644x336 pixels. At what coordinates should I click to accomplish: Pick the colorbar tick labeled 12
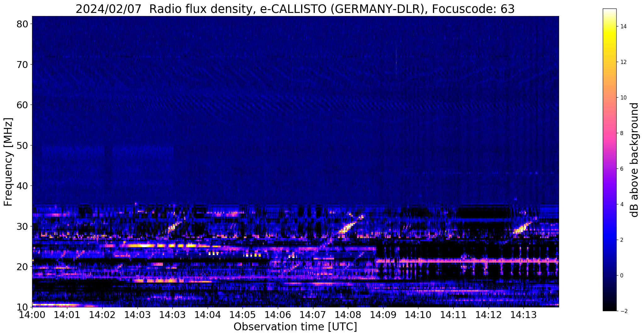pyautogui.click(x=623, y=62)
